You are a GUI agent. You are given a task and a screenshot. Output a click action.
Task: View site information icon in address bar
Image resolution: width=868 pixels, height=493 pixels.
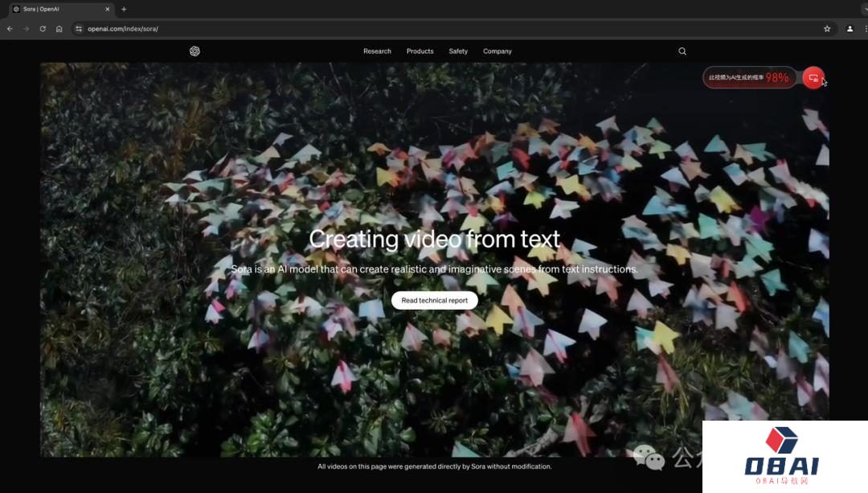coord(79,29)
